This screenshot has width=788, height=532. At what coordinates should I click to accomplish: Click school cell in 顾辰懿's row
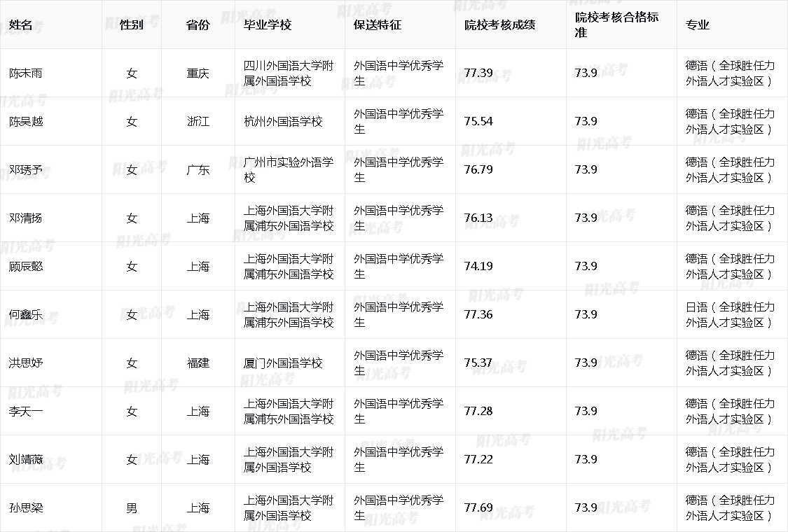[x=289, y=266]
